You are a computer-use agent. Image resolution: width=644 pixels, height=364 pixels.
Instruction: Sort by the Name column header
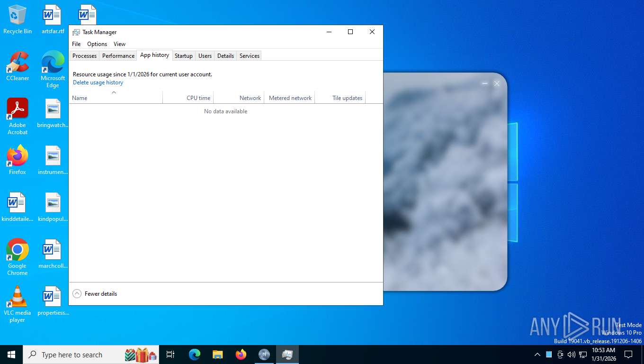click(x=116, y=98)
